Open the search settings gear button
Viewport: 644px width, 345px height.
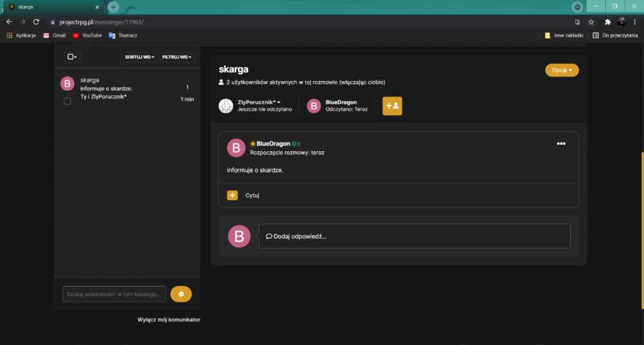click(181, 294)
